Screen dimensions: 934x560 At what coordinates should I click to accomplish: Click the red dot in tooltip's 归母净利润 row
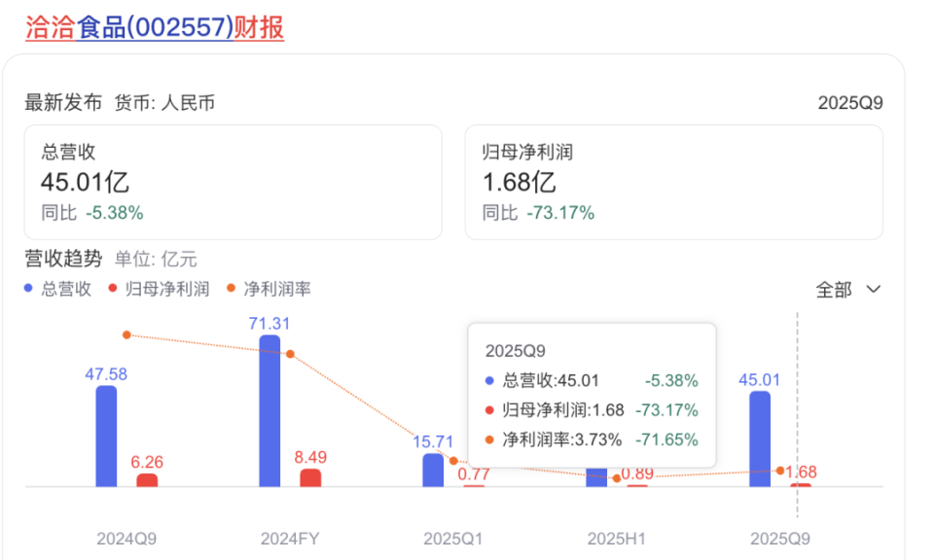488,410
